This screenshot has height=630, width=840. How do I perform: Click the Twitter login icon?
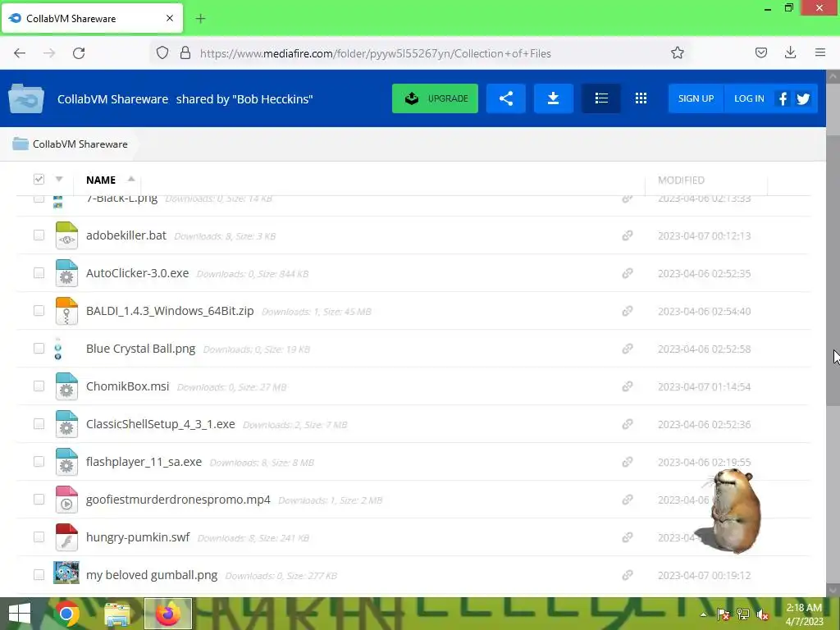(803, 98)
